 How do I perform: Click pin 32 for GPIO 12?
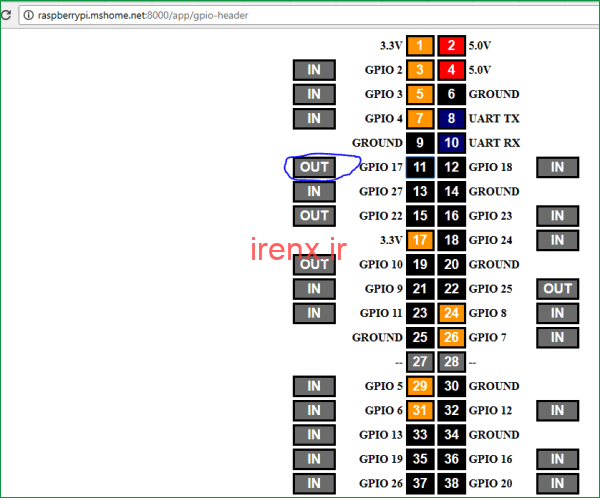point(452,410)
